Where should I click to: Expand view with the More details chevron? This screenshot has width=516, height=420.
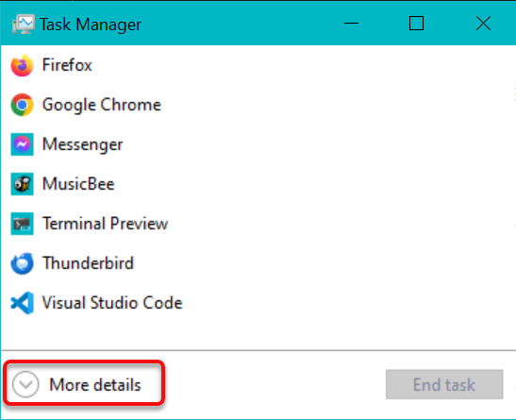pyautogui.click(x=25, y=384)
